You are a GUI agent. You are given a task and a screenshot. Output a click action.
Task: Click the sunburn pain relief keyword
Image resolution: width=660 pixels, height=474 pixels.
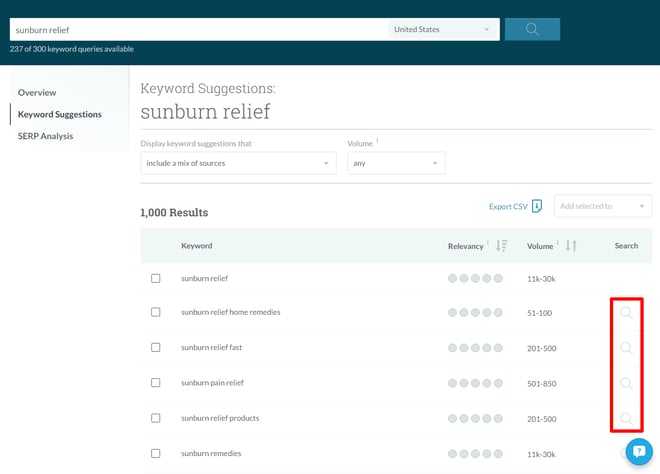(x=213, y=383)
